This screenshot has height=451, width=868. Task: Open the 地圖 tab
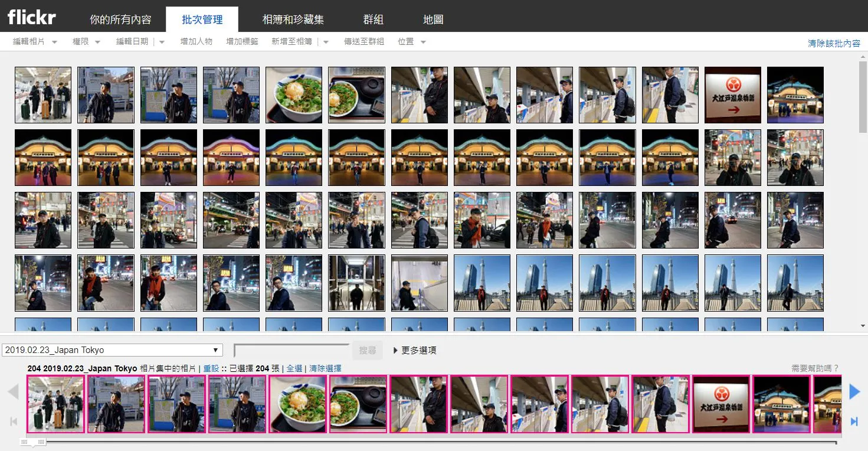click(433, 19)
